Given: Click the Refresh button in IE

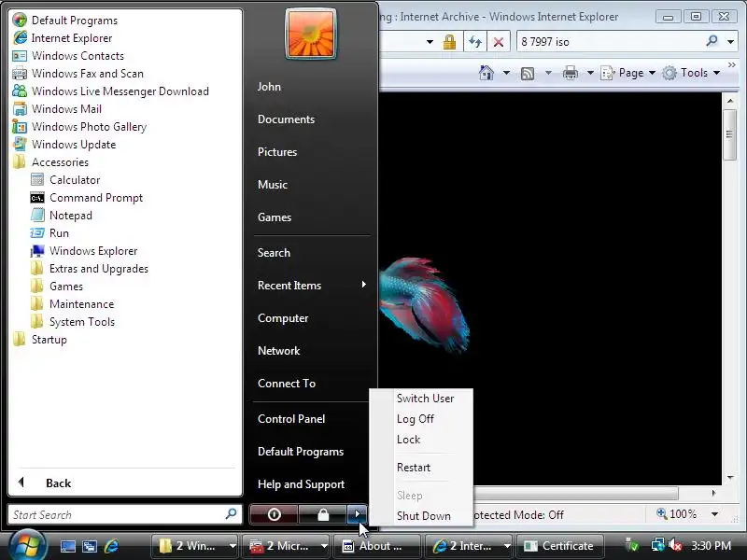Looking at the screenshot, I should point(475,42).
